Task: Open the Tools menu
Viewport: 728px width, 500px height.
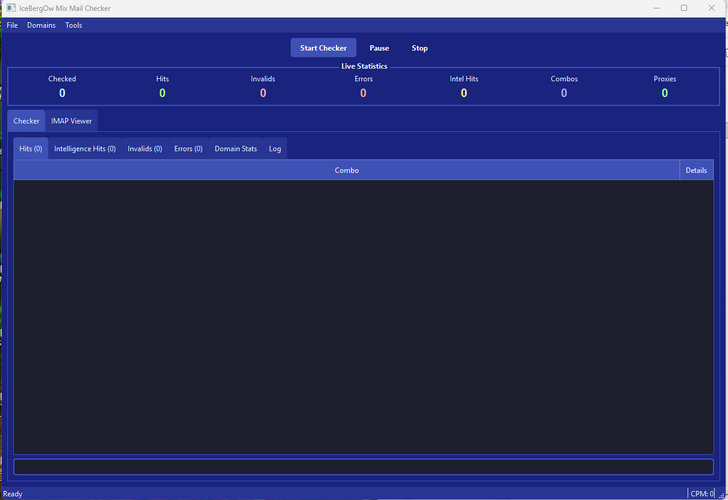Action: pyautogui.click(x=74, y=25)
